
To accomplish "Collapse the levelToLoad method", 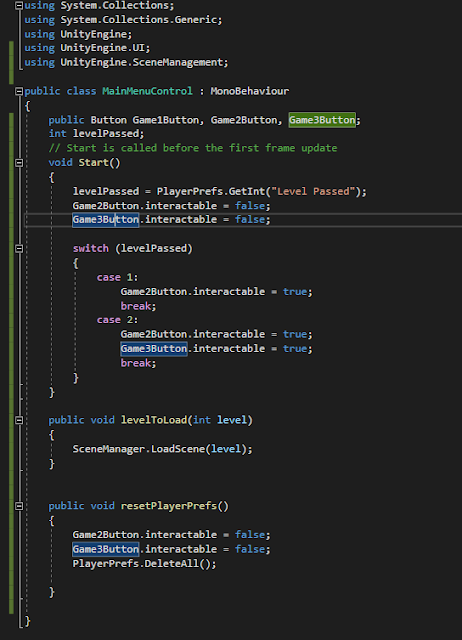I will [19, 420].
